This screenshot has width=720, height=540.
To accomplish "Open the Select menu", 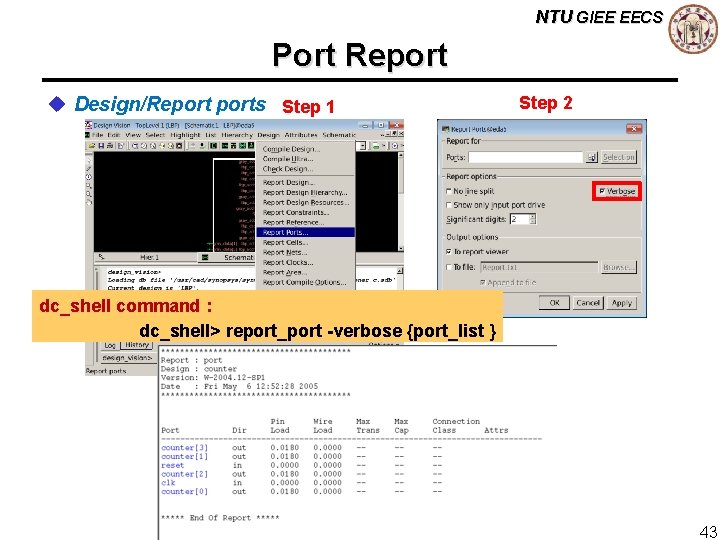I will (155, 135).
